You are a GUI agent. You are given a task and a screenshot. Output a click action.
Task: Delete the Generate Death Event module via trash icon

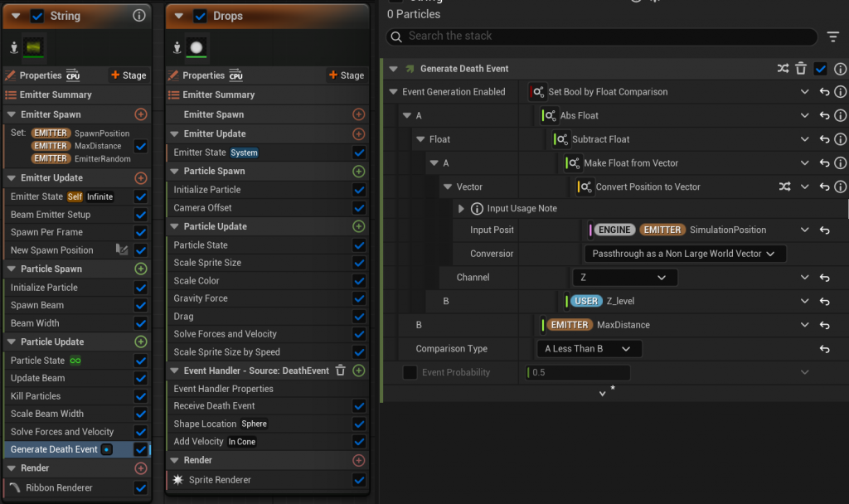tap(801, 69)
